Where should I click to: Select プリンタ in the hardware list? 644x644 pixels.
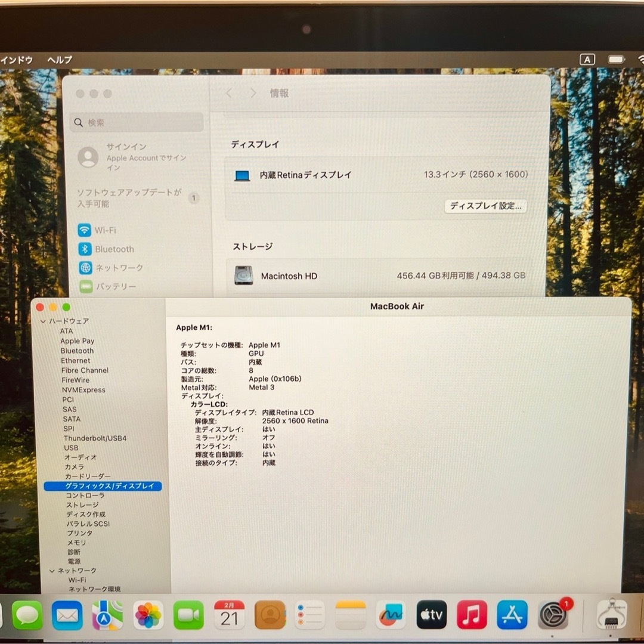[x=80, y=534]
